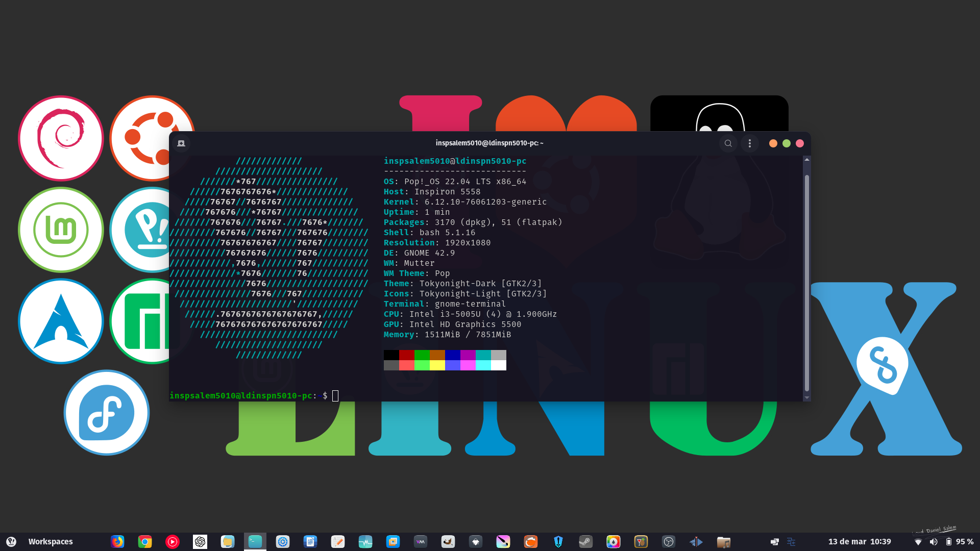980x551 pixels.
Task: Click the red swatch in neofetch palette
Action: tap(407, 355)
